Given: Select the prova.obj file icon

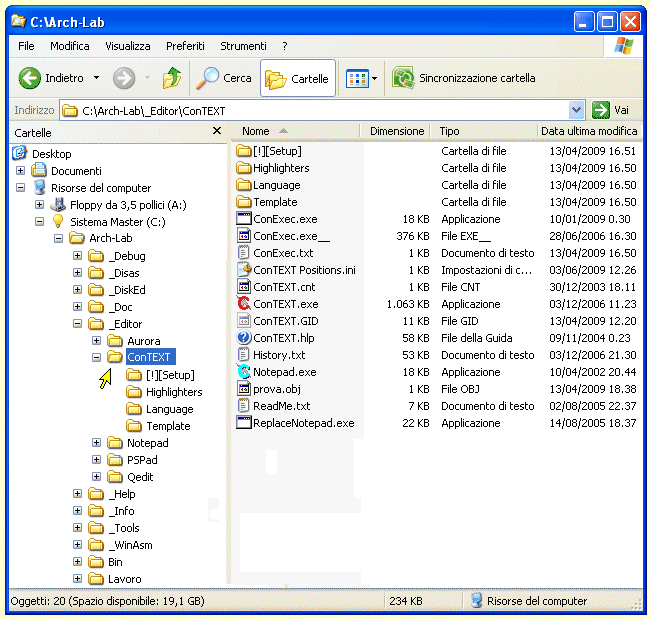Looking at the screenshot, I should tap(244, 389).
